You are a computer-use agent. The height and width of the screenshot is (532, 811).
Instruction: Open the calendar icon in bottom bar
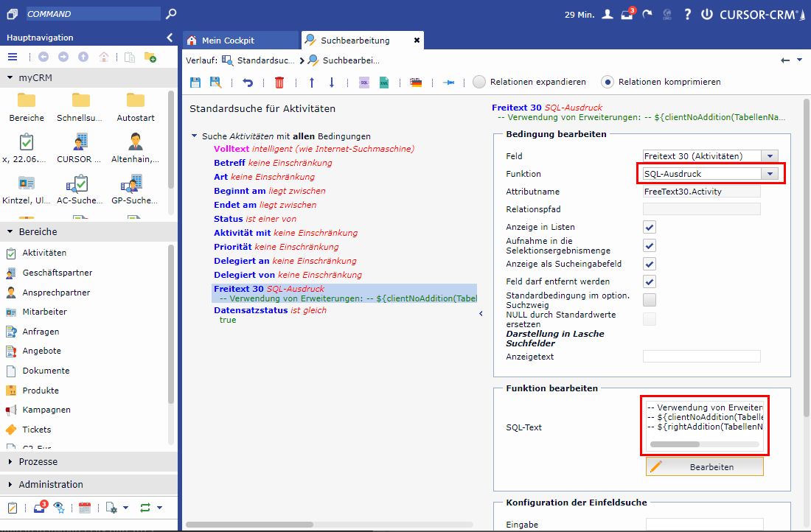coord(84,507)
